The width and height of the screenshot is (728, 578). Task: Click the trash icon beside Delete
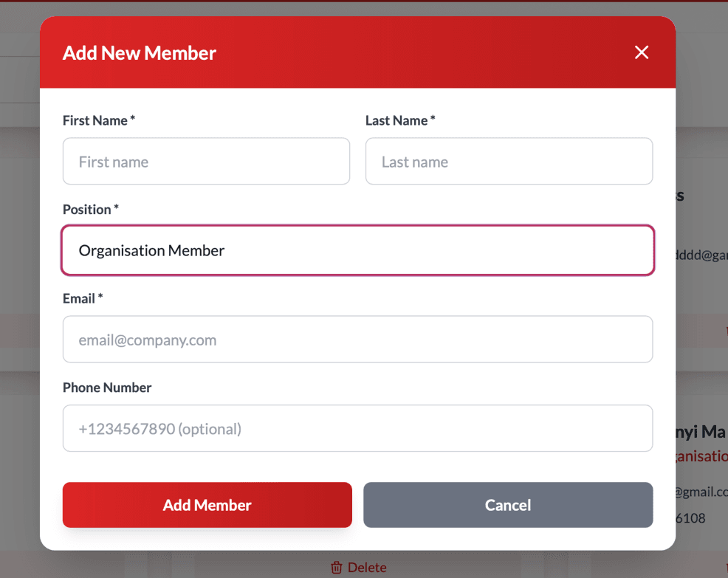(338, 567)
